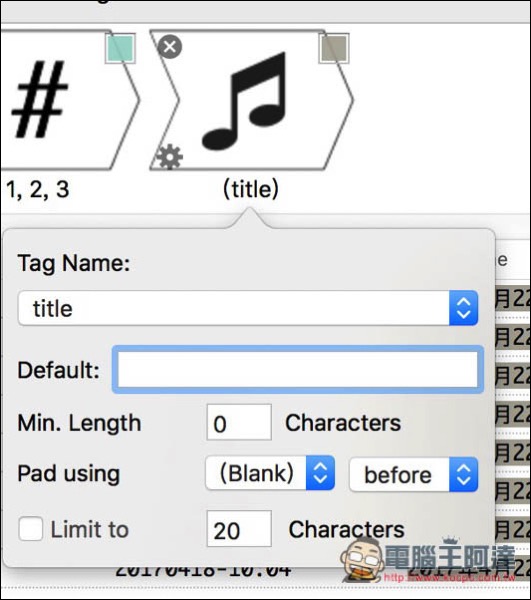The image size is (531, 600).
Task: Click the blue arrows on the (Blank) popup
Action: click(x=321, y=473)
